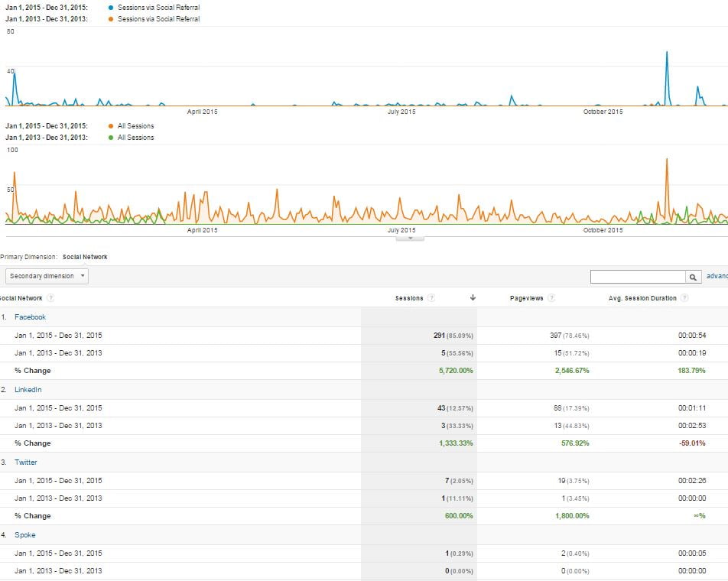Open the Secondary dimension dropdown
Screen dimensions: 728x581
click(x=47, y=276)
